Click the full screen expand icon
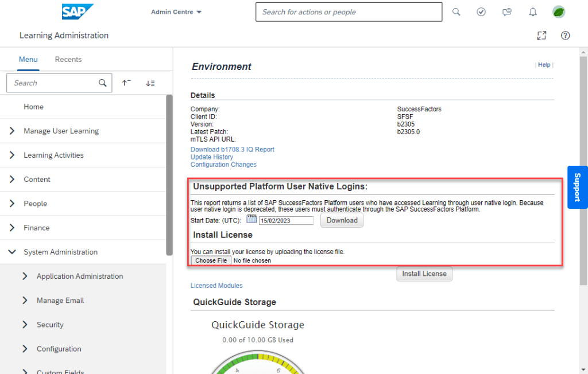This screenshot has width=588, height=374. 541,36
